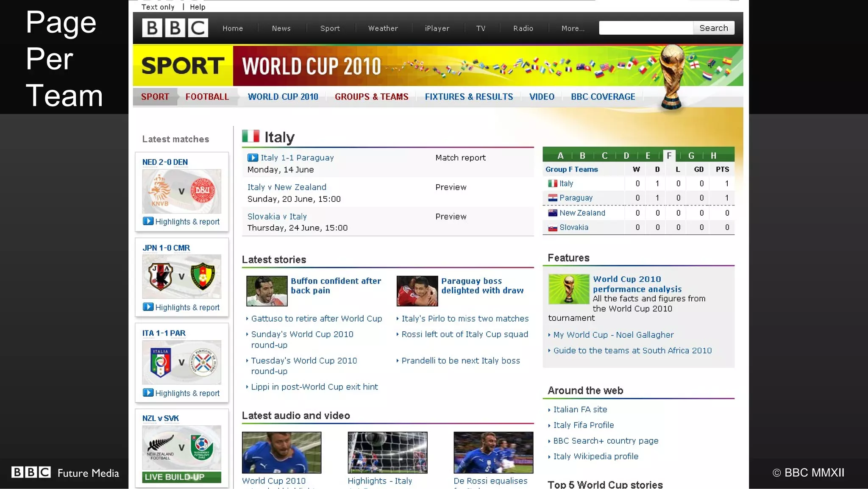Click the Italy v Paraguay crests image

181,362
